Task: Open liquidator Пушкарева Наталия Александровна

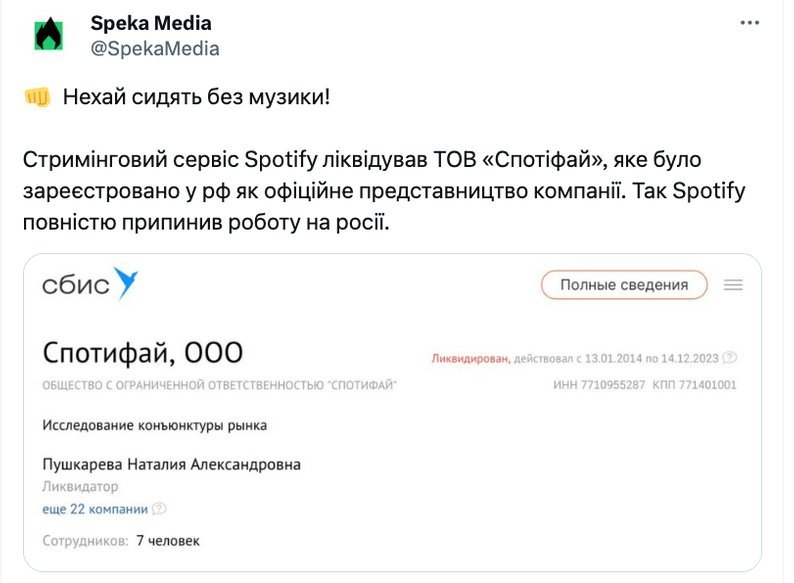Action: pyautogui.click(x=171, y=464)
